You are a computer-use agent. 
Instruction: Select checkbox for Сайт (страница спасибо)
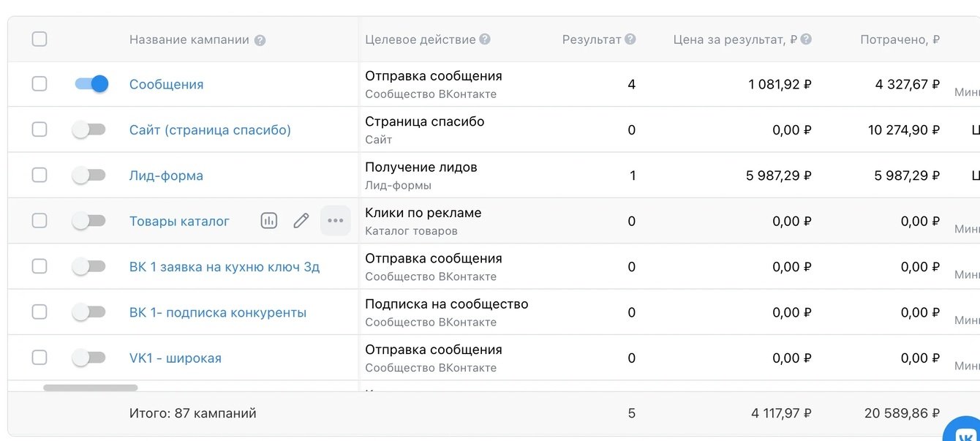[x=39, y=130]
